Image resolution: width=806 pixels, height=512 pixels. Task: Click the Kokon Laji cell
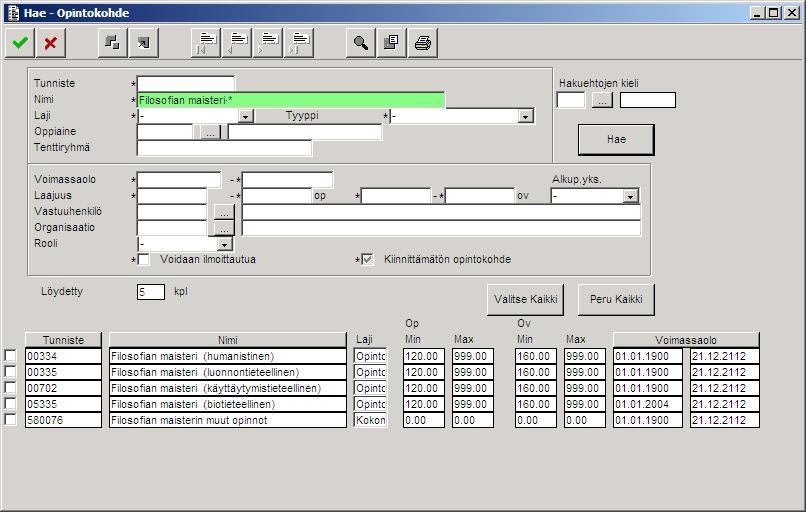[x=370, y=419]
